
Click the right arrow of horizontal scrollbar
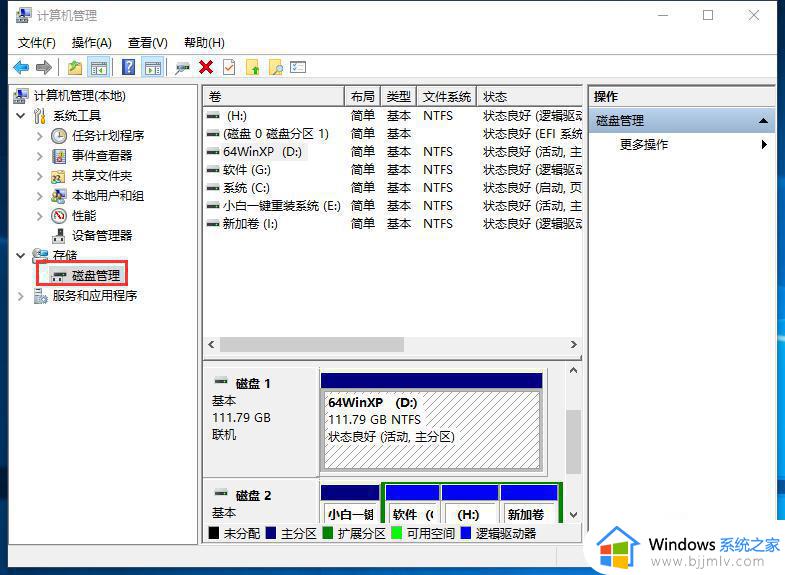click(574, 344)
